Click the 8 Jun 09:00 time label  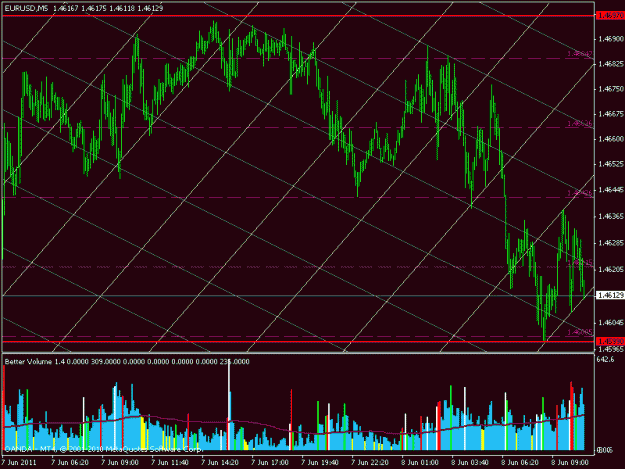point(570,463)
